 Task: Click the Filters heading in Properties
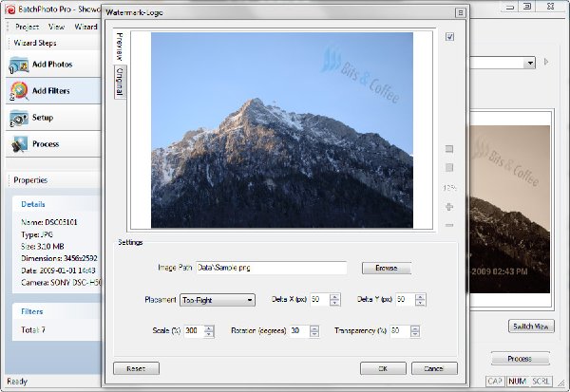point(32,311)
